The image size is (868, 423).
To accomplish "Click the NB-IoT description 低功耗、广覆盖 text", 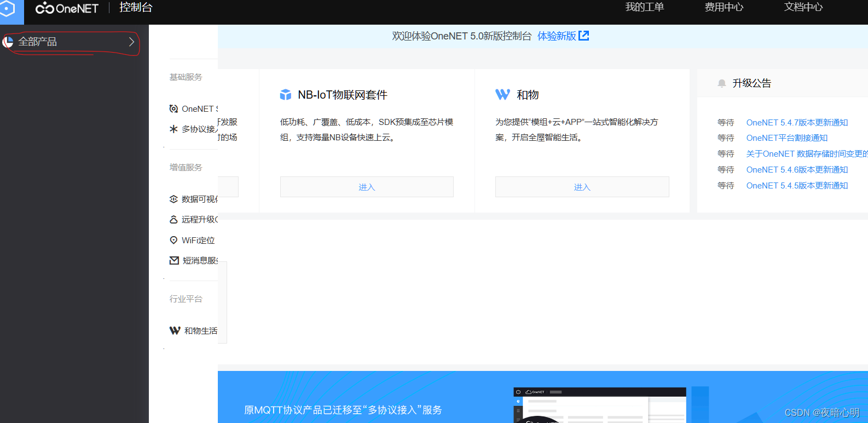I will [x=367, y=130].
